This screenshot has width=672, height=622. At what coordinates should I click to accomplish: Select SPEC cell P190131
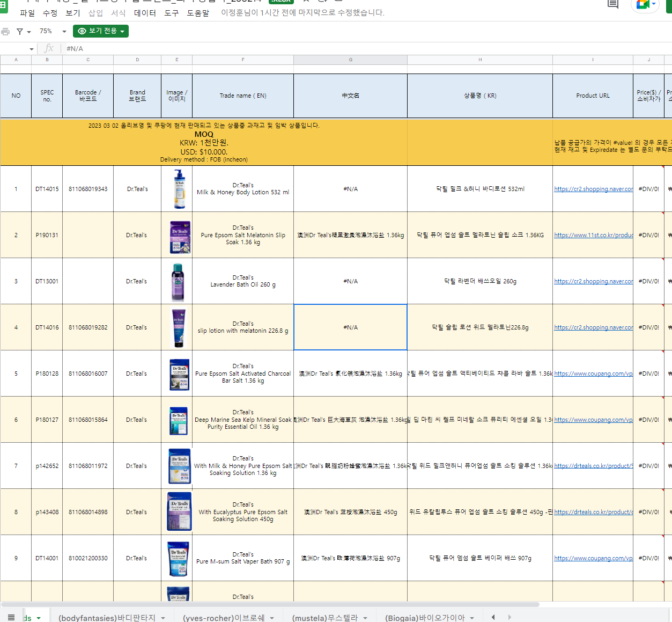47,235
